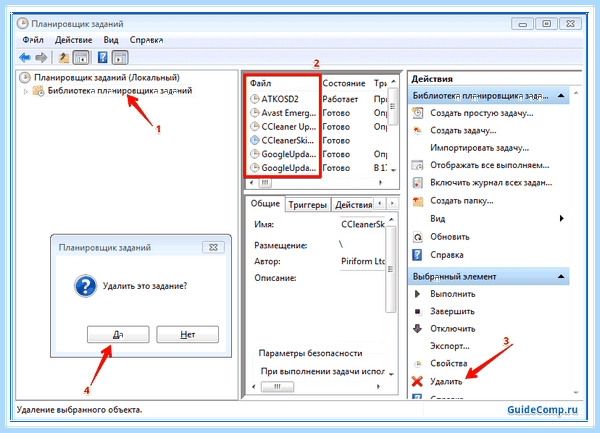600x433 pixels.
Task: Click Создать простую задачу label
Action: [481, 113]
